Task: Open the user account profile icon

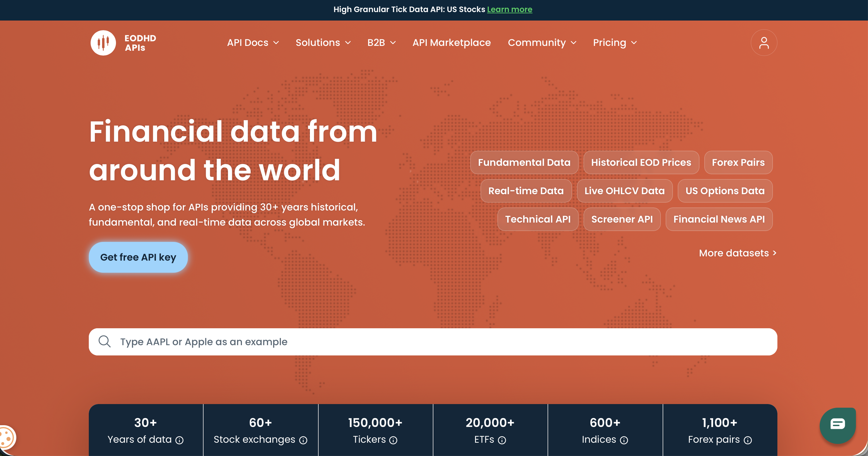Action: pyautogui.click(x=764, y=43)
